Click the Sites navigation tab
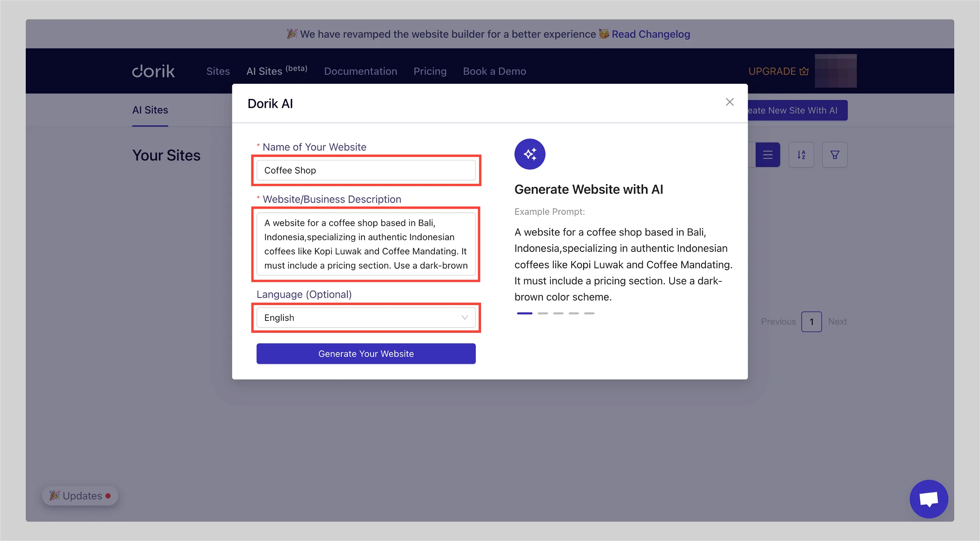The image size is (980, 541). click(x=218, y=71)
